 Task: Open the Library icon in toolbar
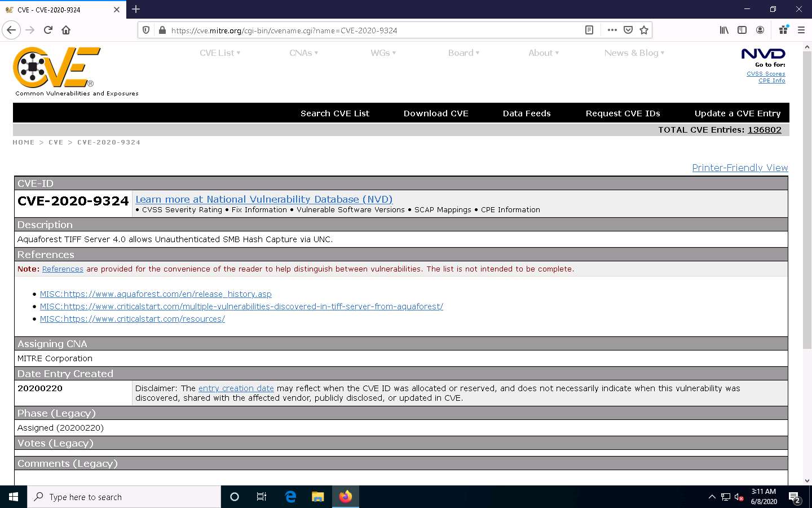pos(724,30)
